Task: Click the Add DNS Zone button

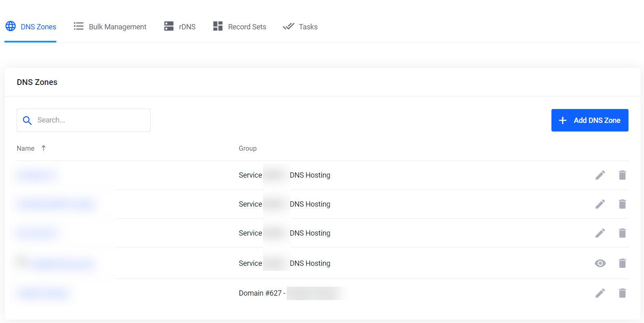Action: 589,120
